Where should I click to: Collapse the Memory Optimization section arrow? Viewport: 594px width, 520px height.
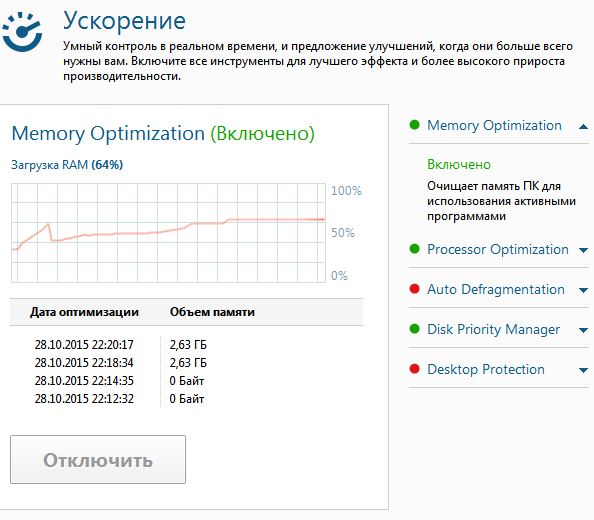coord(583,127)
